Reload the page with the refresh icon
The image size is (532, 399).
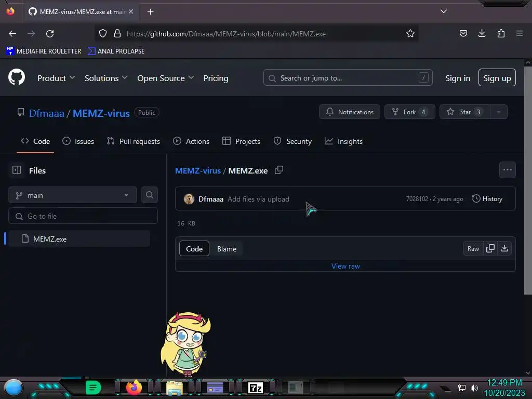click(50, 34)
